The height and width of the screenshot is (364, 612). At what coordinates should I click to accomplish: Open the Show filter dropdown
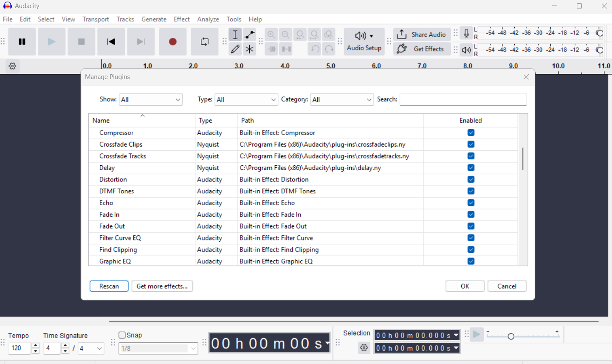click(x=151, y=100)
